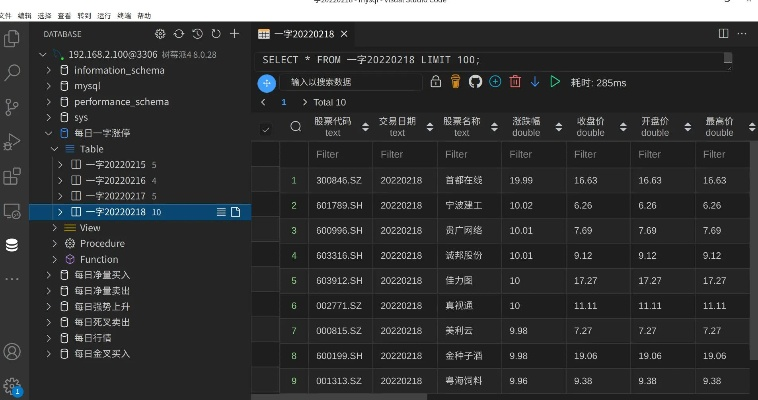Image resolution: width=758 pixels, height=400 pixels.
Task: Collapse the Table folder node
Action: coord(56,149)
